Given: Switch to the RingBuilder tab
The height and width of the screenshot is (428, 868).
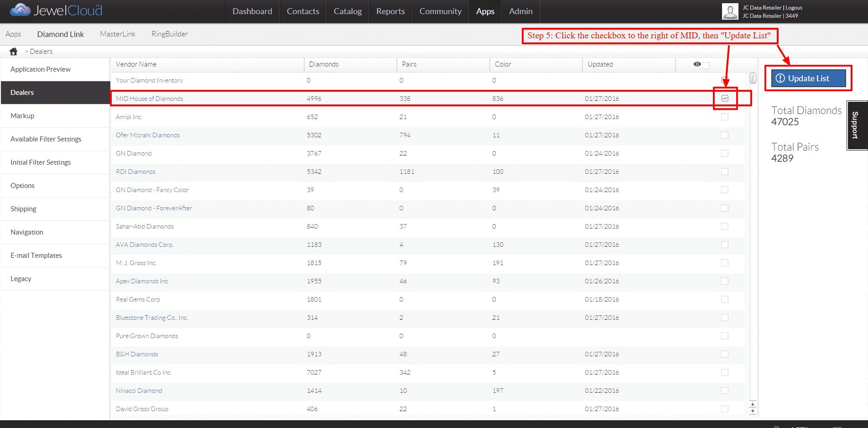Looking at the screenshot, I should click(170, 34).
